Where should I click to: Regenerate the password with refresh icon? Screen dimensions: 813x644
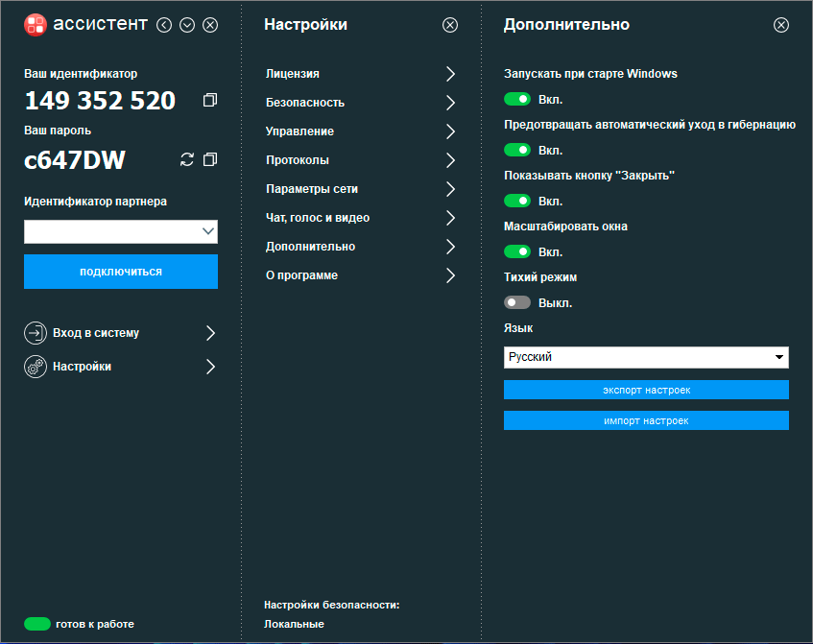[187, 159]
